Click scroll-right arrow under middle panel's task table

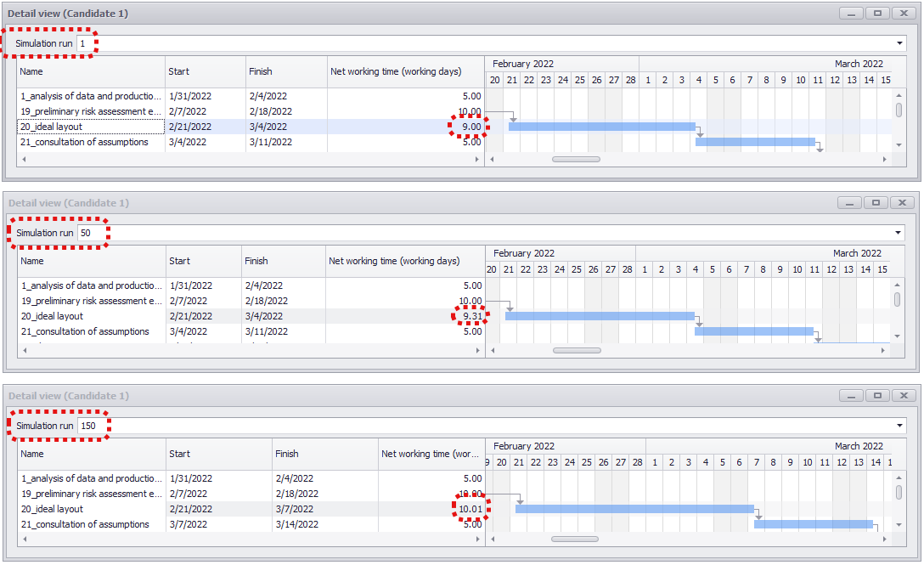pos(477,350)
